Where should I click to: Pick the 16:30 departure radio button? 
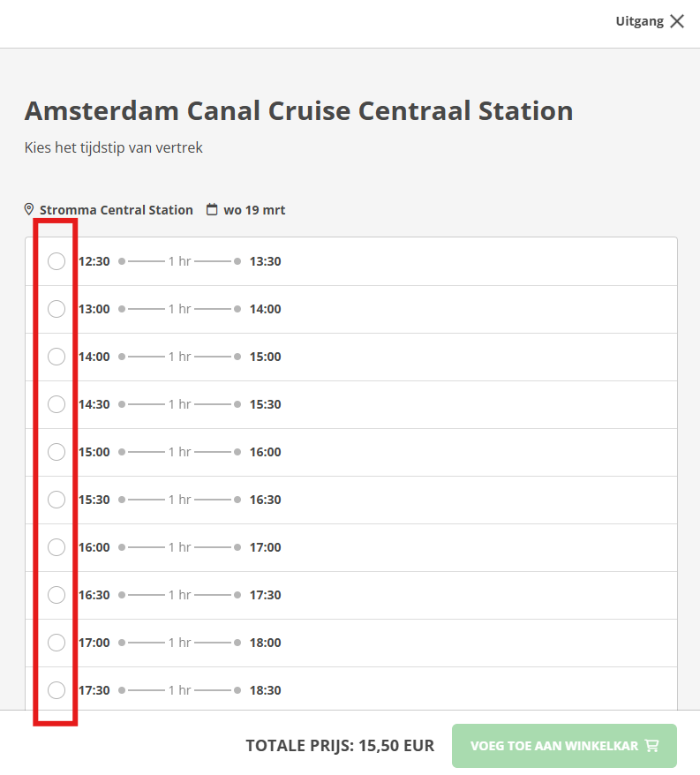pyautogui.click(x=56, y=595)
